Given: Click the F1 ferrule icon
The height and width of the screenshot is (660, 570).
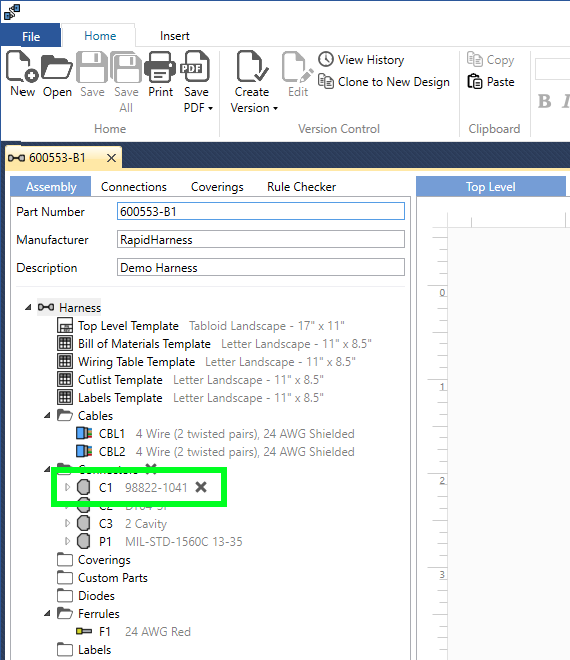Looking at the screenshot, I should pos(84,631).
